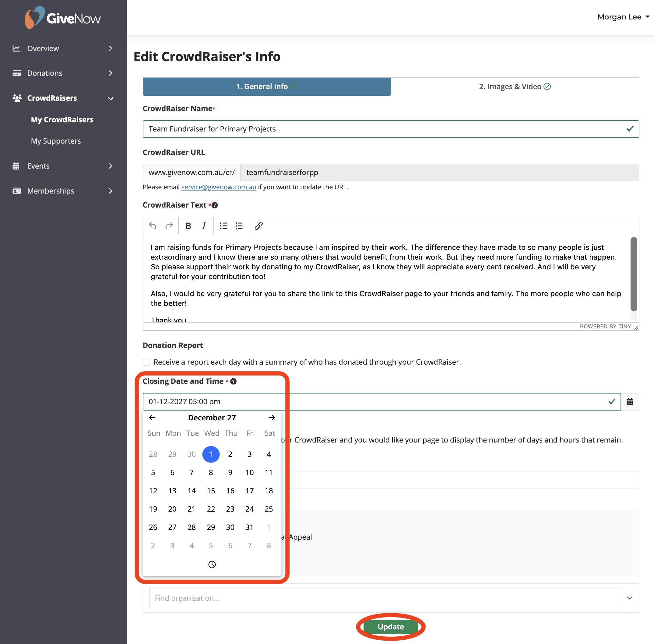Screen dimensions: 654x644
Task: Click the CrowdRaiser URL slug field
Action: [440, 173]
